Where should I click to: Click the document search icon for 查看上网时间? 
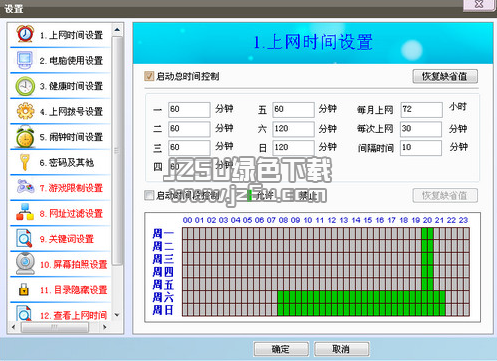click(24, 313)
